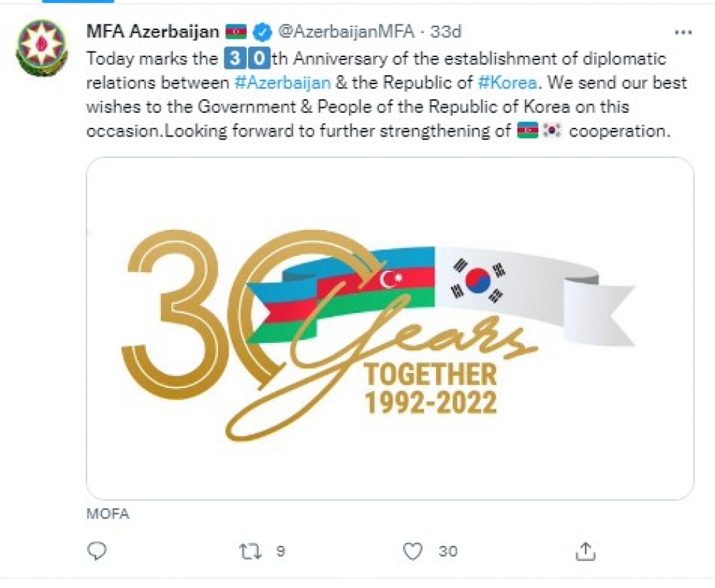
Task: Click the 33d timestamp
Action: [445, 31]
